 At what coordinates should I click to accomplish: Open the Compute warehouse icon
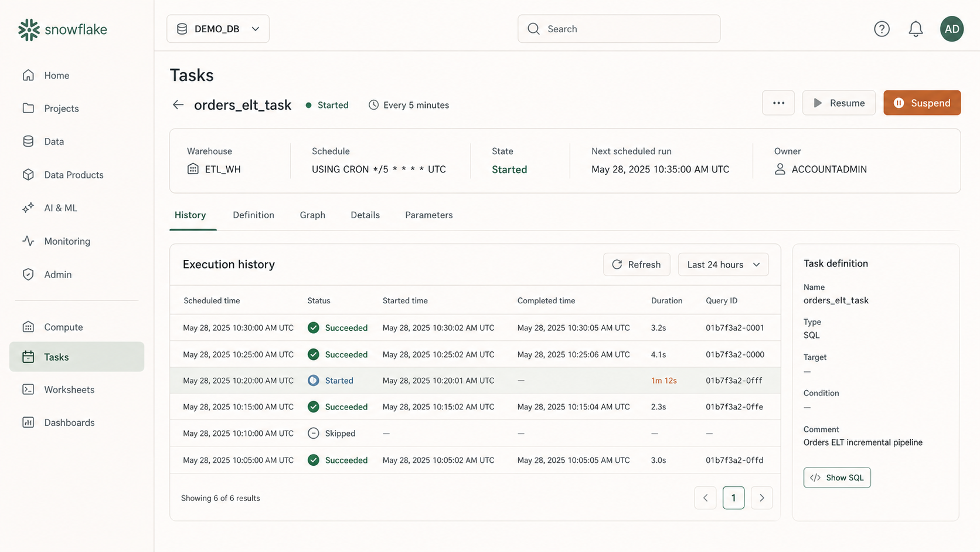pos(28,327)
